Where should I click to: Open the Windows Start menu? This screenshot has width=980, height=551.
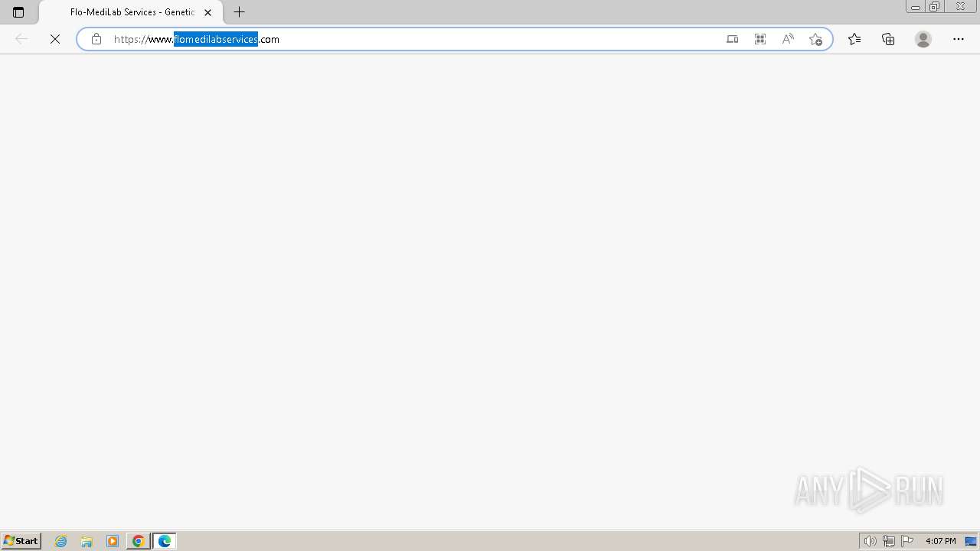(21, 541)
